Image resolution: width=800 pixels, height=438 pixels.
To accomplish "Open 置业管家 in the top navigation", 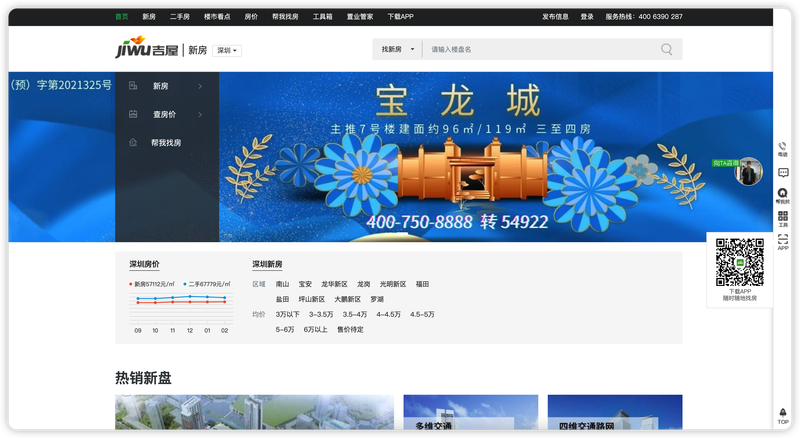I will click(360, 16).
